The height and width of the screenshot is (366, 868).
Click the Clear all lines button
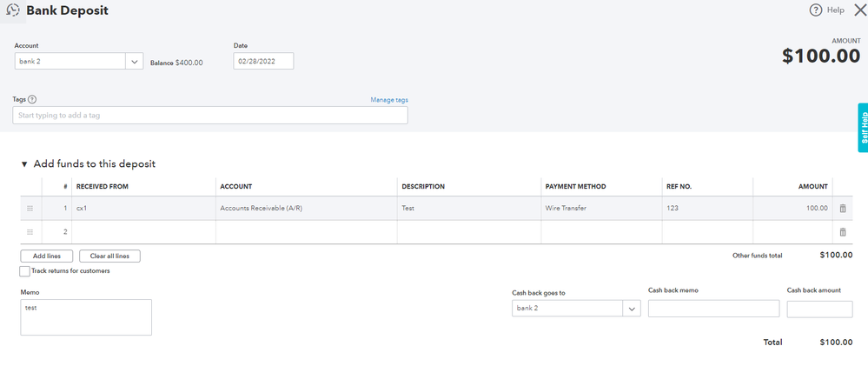[109, 256]
